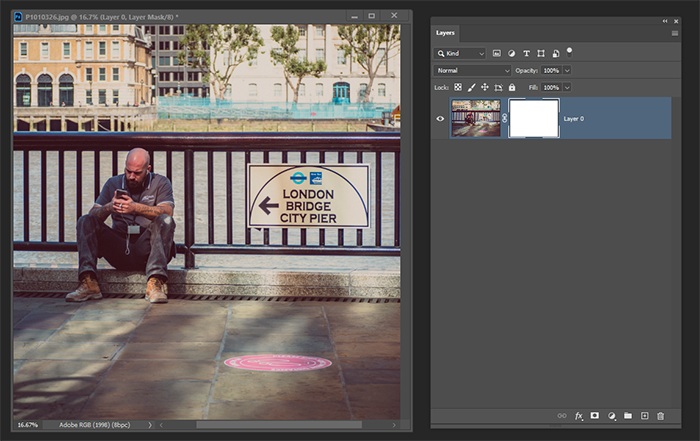Toggle prevent artboard auto-nesting lock
The width and height of the screenshot is (700, 441).
pos(498,87)
